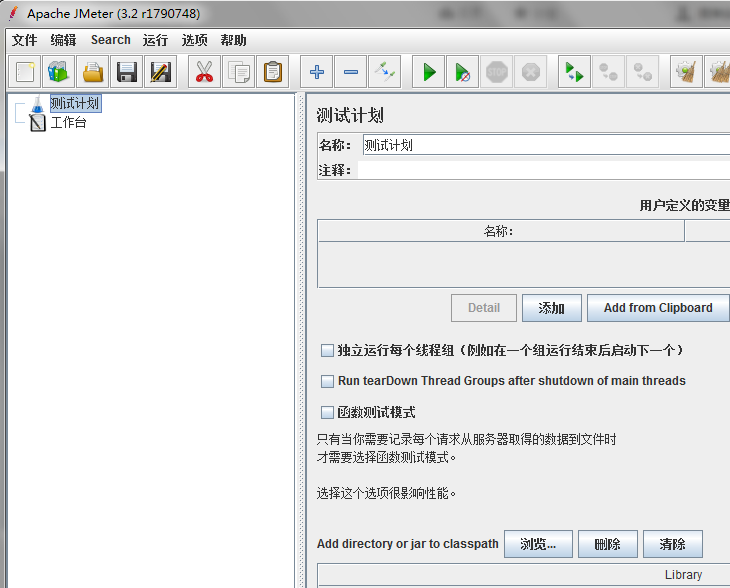Viewport: 730px width, 588px height.
Task: Open the 编辑 menu
Action: click(63, 40)
